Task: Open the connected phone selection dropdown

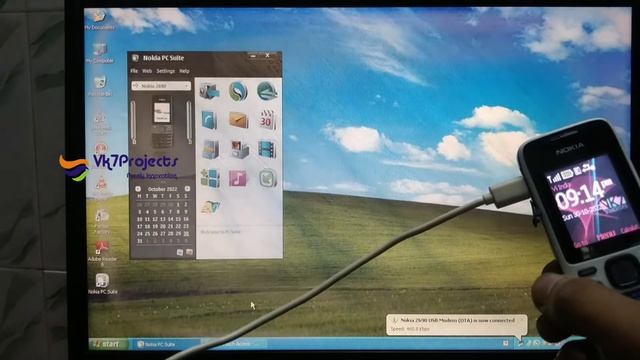Action: click(161, 86)
